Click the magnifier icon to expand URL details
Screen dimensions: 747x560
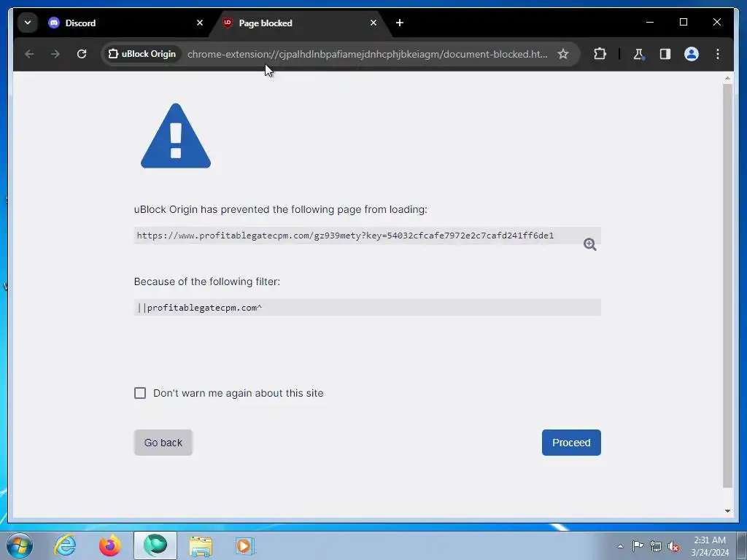pyautogui.click(x=589, y=244)
